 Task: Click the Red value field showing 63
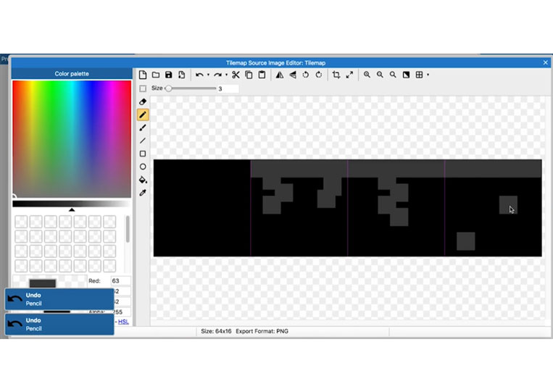[120, 281]
